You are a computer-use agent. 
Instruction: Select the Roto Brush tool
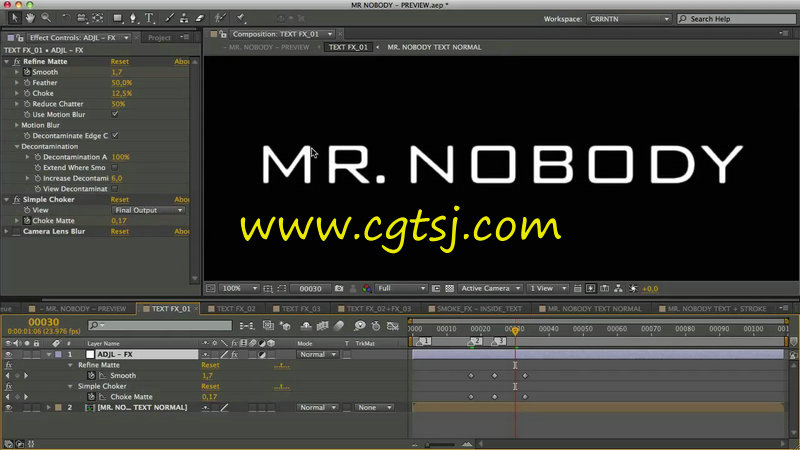point(220,18)
